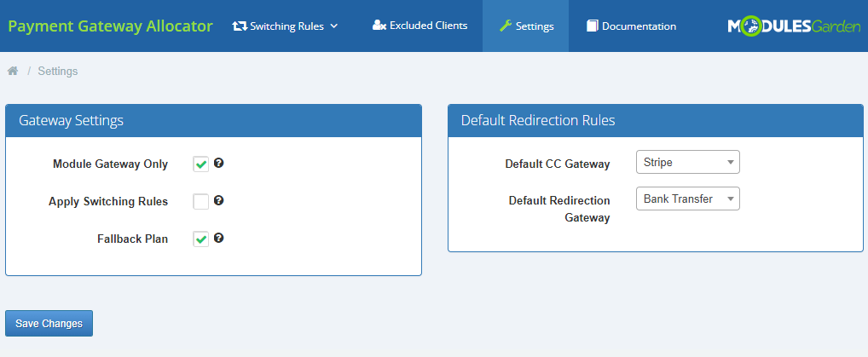Click the help icon beside Fallback Plan
868x357 pixels.
[218, 238]
